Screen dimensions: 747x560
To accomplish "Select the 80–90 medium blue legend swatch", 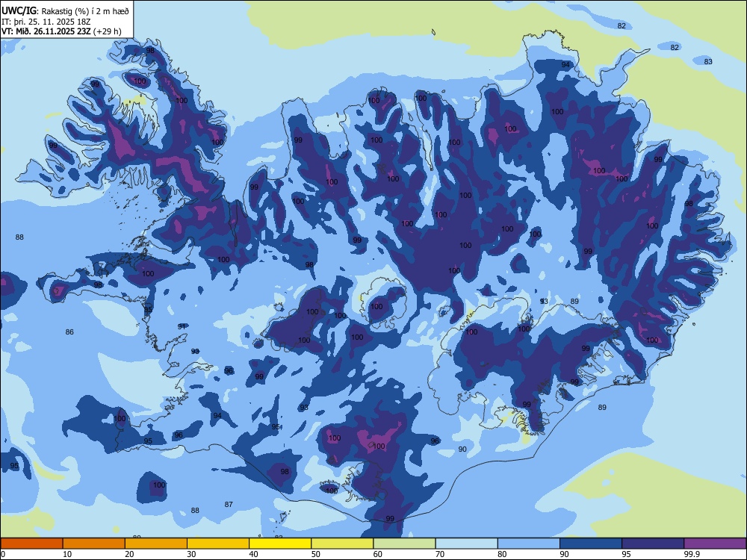I will click(x=529, y=544).
